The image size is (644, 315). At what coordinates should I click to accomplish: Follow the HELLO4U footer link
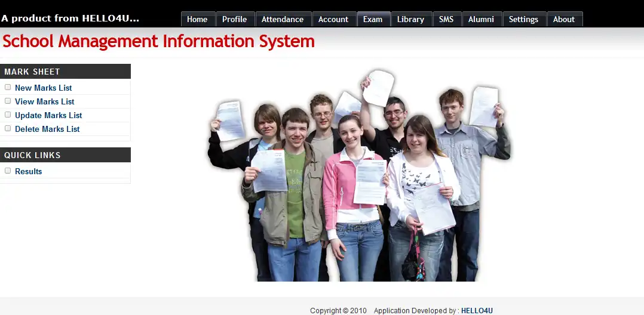click(477, 310)
